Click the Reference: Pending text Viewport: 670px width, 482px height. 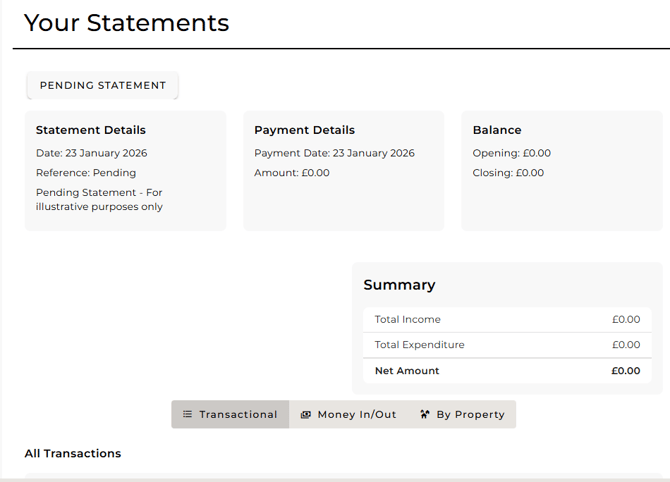pos(86,173)
